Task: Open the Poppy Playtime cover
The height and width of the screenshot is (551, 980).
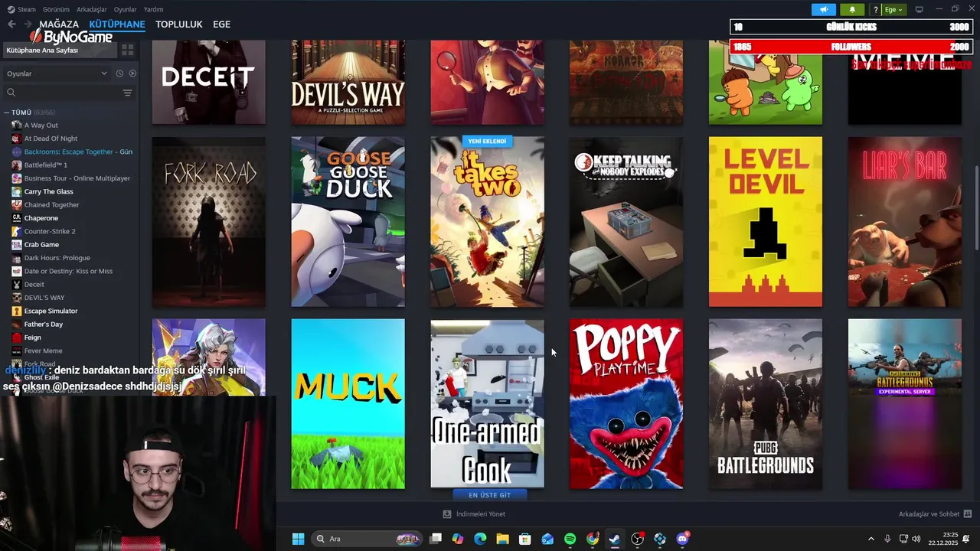Action: point(626,404)
